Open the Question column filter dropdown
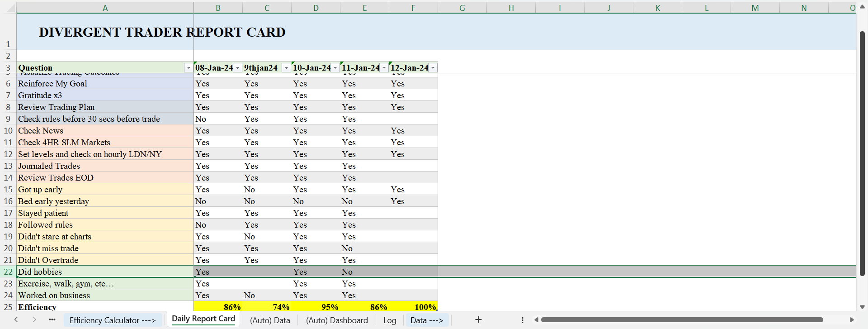868x329 pixels. (x=189, y=68)
